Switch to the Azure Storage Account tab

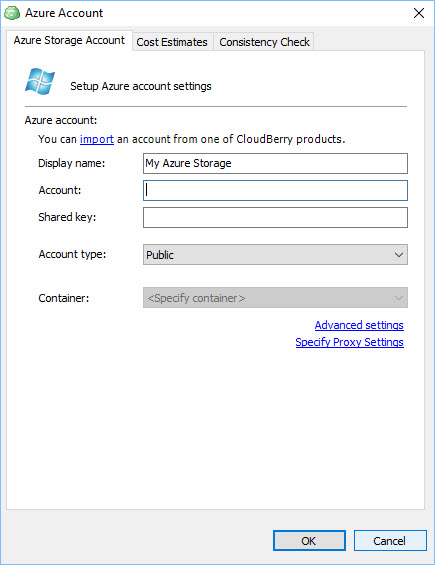[x=69, y=40]
